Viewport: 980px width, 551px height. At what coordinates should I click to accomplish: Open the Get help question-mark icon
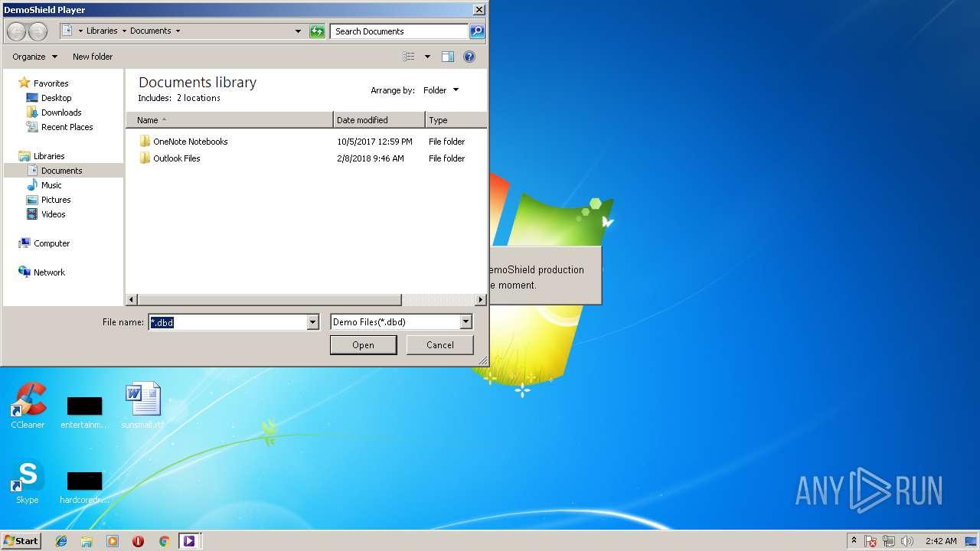[x=469, y=57]
